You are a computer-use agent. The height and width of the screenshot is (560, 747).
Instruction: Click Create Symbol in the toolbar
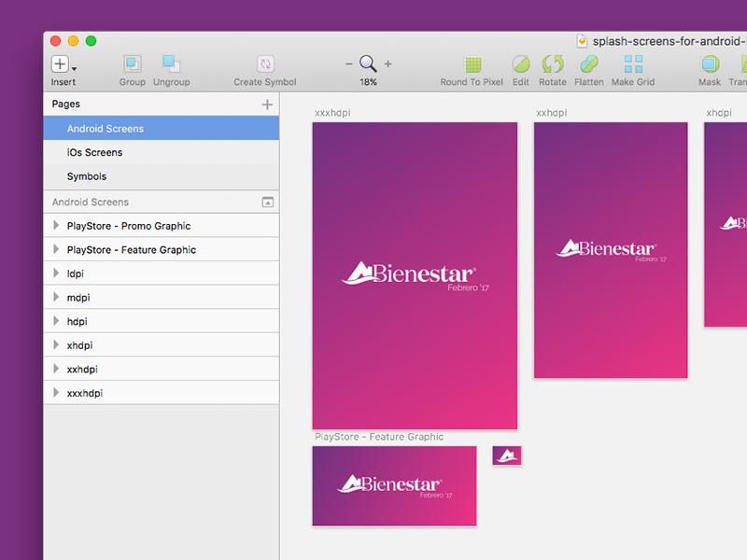coord(264,65)
